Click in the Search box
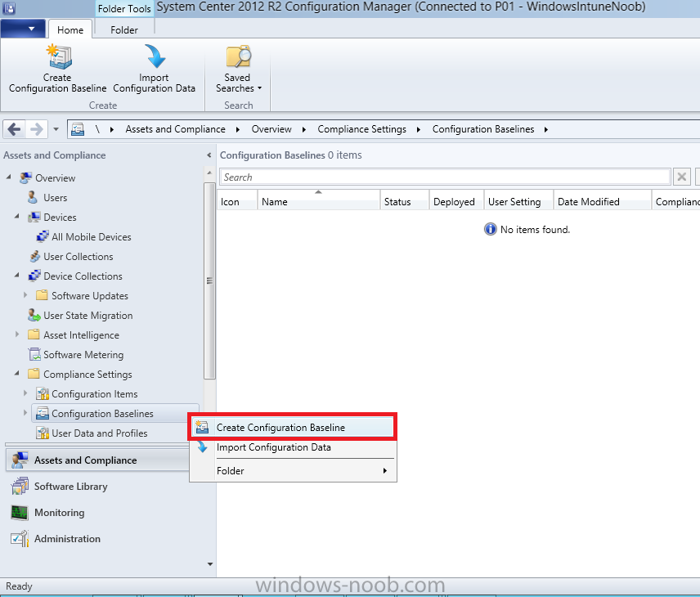The height and width of the screenshot is (597, 700). (x=445, y=177)
